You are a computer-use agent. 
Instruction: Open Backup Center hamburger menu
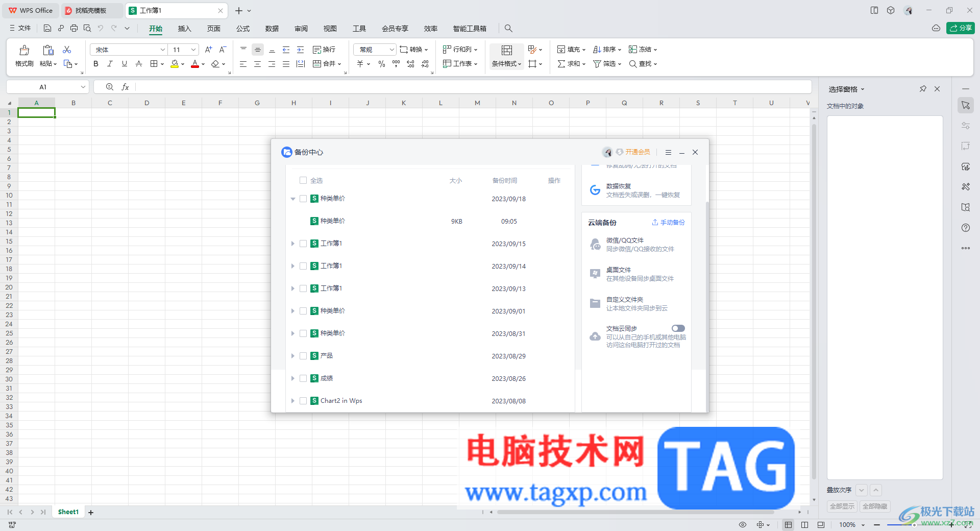[668, 152]
